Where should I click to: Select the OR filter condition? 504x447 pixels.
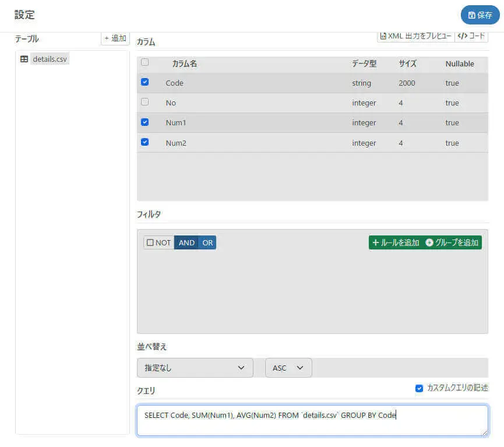point(207,242)
